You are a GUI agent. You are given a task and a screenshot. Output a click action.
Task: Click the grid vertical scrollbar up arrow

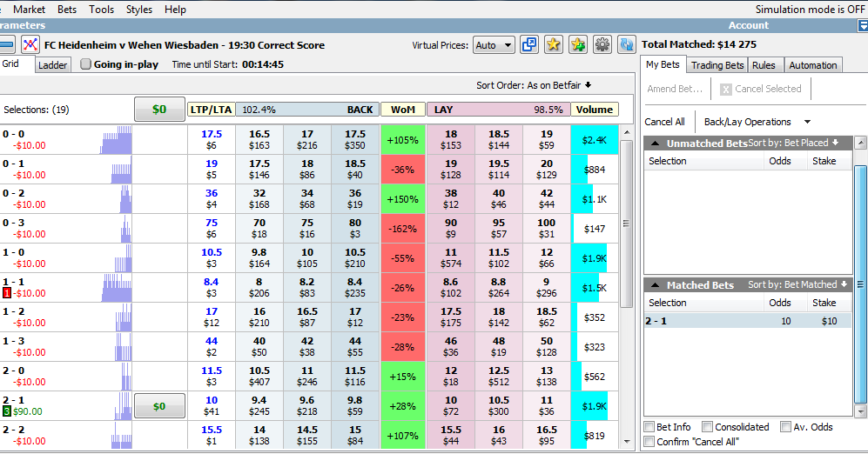627,132
